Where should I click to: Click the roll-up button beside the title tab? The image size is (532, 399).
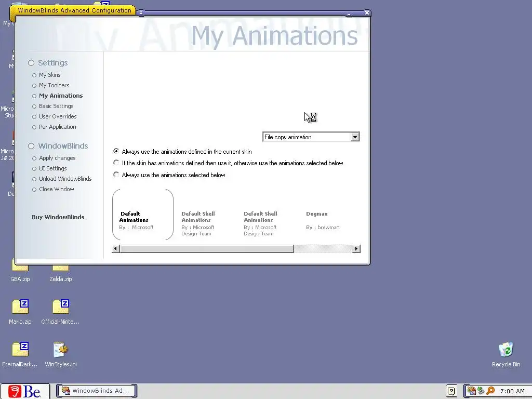coord(141,13)
